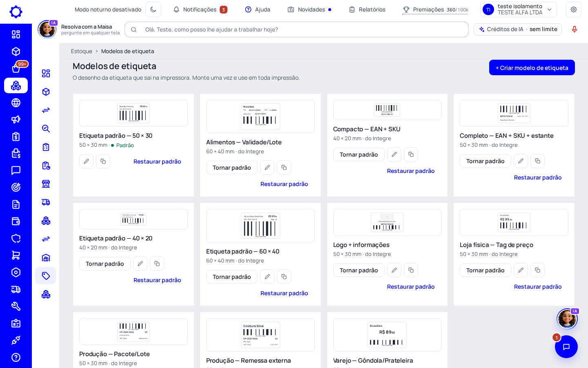Click the Estoque breadcrumb link
The width and height of the screenshot is (588, 368).
pyautogui.click(x=82, y=51)
